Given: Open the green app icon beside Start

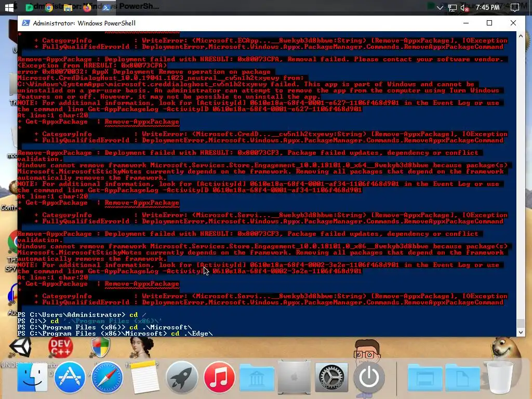Looking at the screenshot, I should [x=30, y=7].
